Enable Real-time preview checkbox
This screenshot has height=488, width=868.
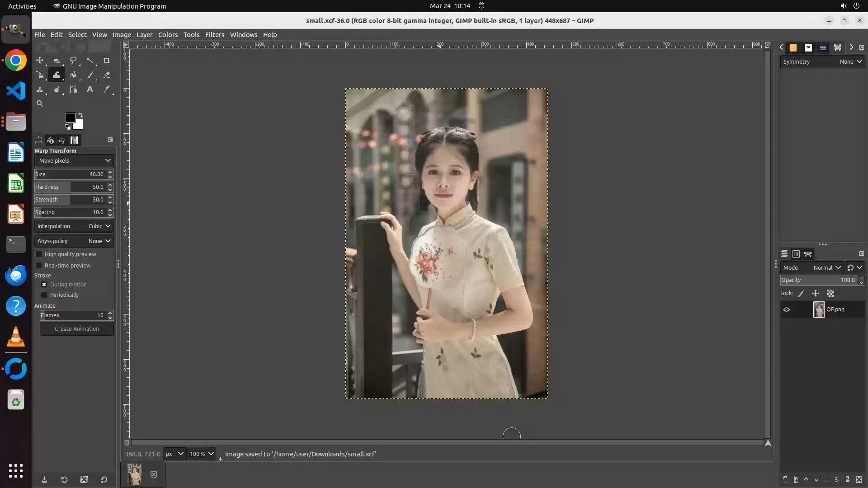point(39,266)
